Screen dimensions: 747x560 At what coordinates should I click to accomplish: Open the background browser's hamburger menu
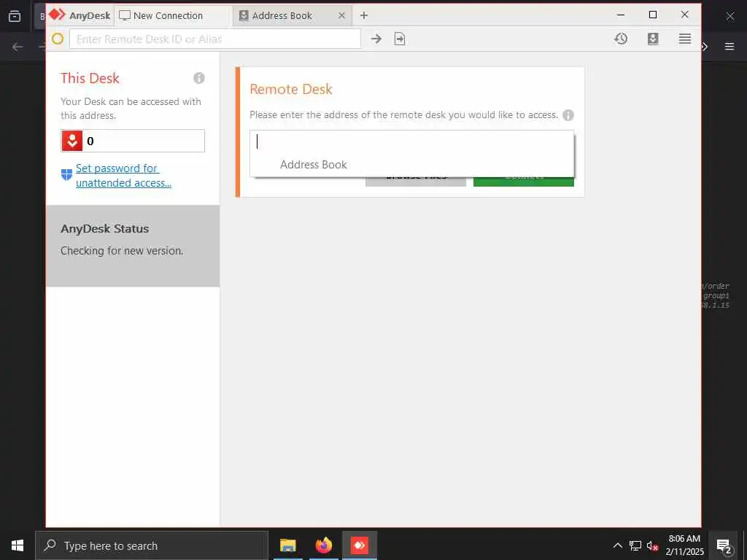click(x=729, y=47)
